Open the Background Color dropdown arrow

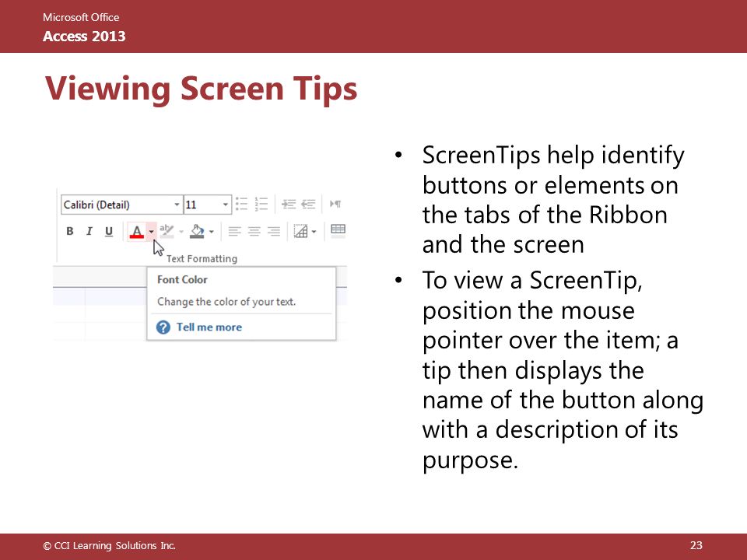pos(212,232)
